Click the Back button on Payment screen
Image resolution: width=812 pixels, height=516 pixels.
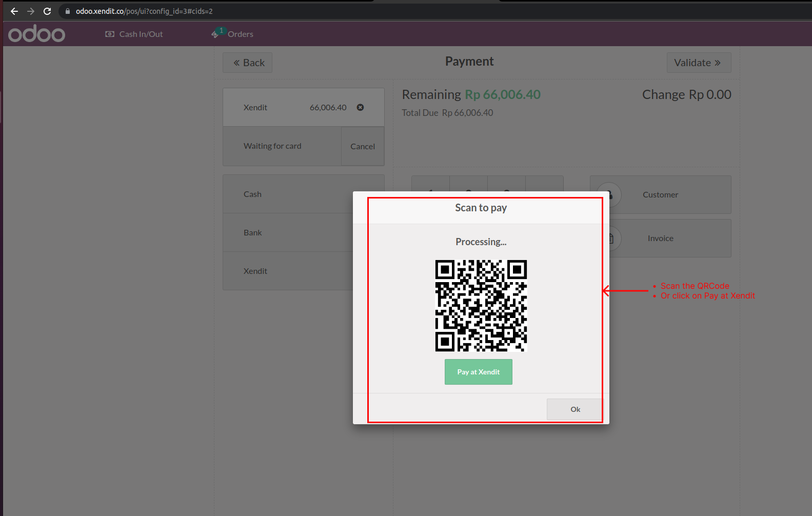[x=248, y=63]
